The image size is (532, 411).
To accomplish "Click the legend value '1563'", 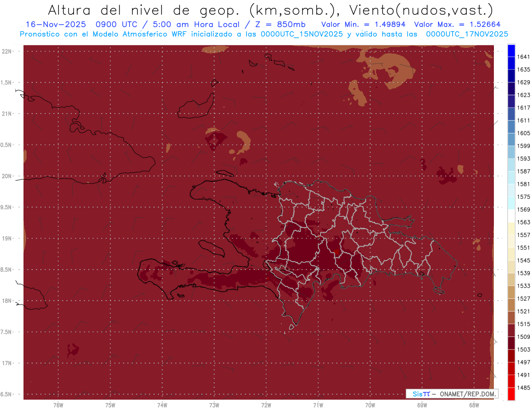I will (x=524, y=222).
